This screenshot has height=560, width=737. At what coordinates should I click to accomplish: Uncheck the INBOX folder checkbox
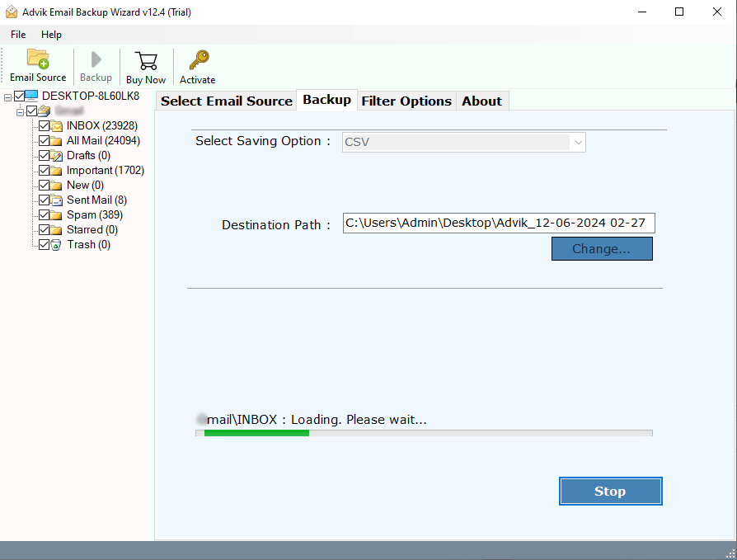(x=45, y=125)
